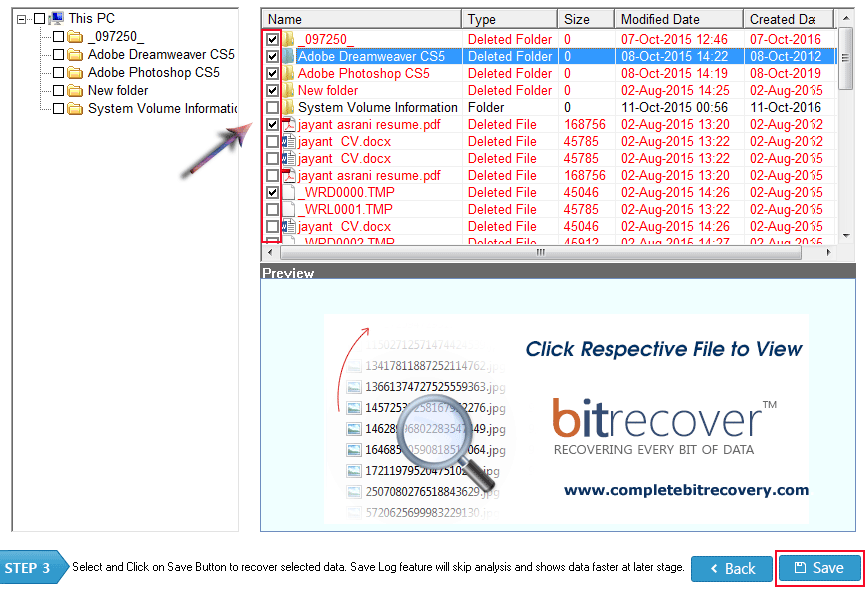Viewport: 866px width, 591px height.
Task: Click the Back button
Action: (x=732, y=568)
